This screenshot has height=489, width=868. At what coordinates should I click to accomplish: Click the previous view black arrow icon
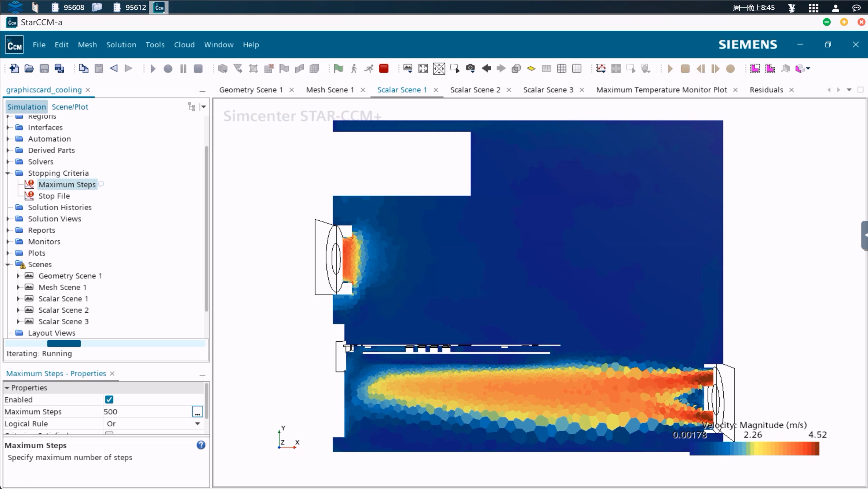pos(486,68)
